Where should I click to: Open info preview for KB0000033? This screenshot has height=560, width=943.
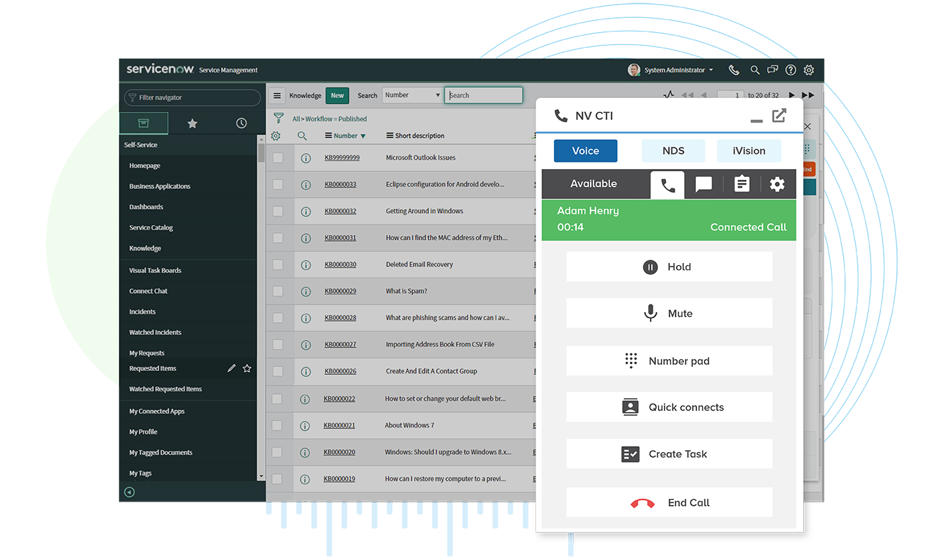click(x=306, y=184)
